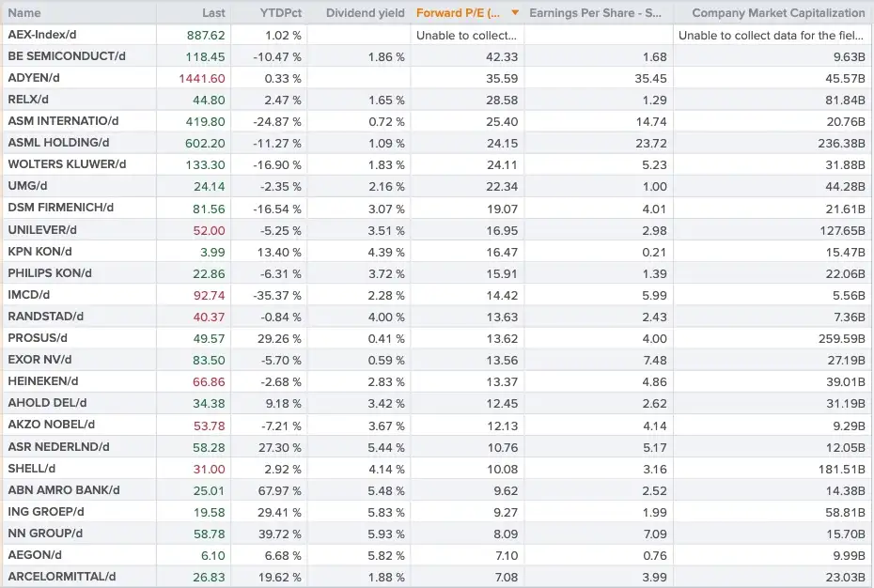Click NN GROUP dividend yield 5.93 %

[385, 534]
